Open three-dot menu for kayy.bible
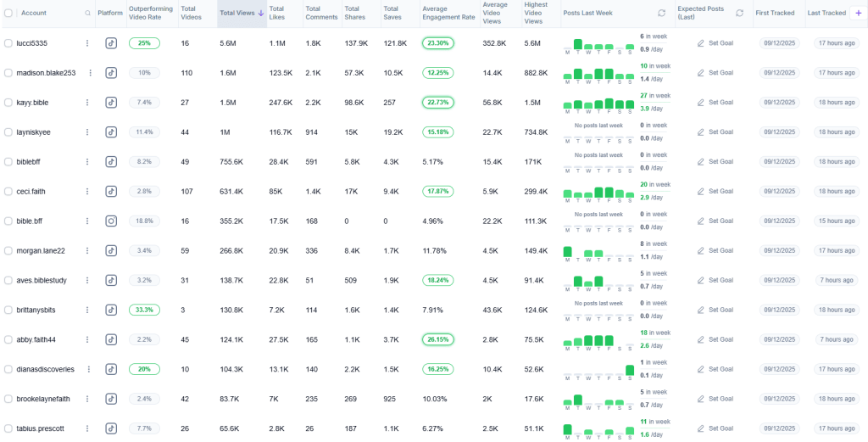 tap(86, 103)
